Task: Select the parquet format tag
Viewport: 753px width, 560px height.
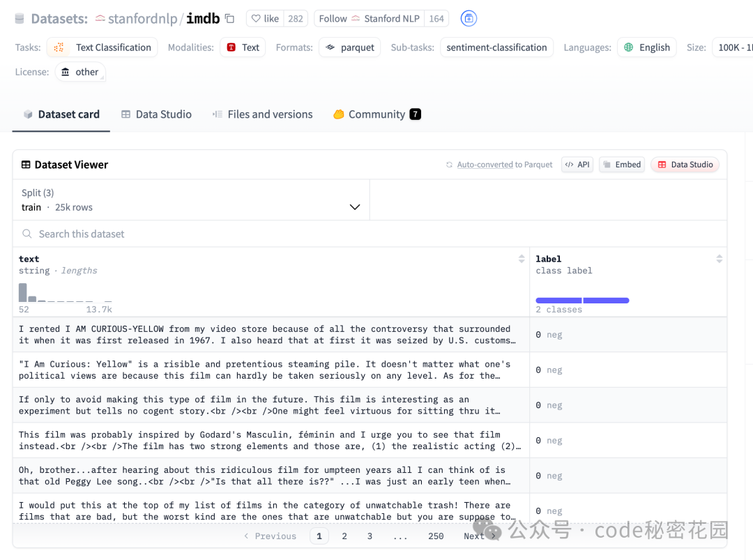Action: [x=349, y=47]
